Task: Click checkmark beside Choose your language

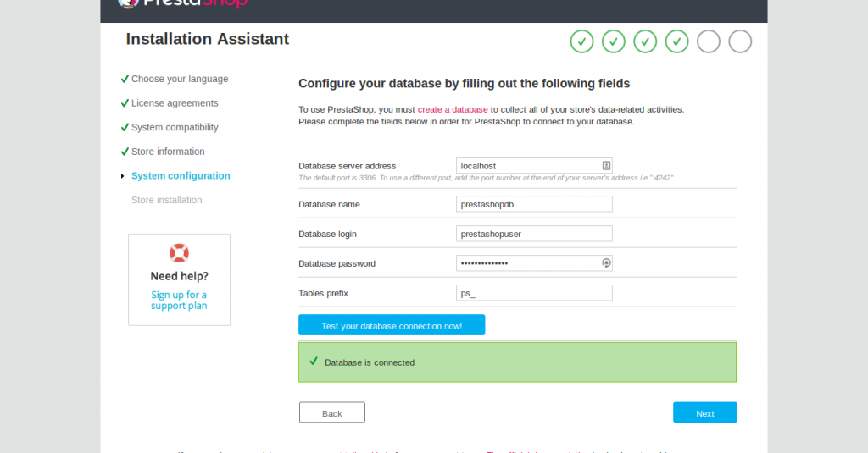Action: 125,79
